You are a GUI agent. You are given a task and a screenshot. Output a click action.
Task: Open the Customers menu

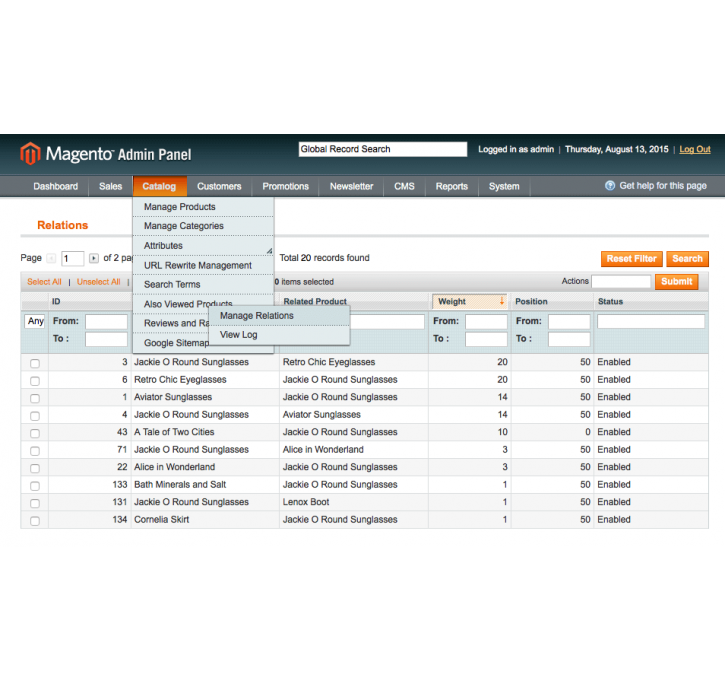[219, 186]
